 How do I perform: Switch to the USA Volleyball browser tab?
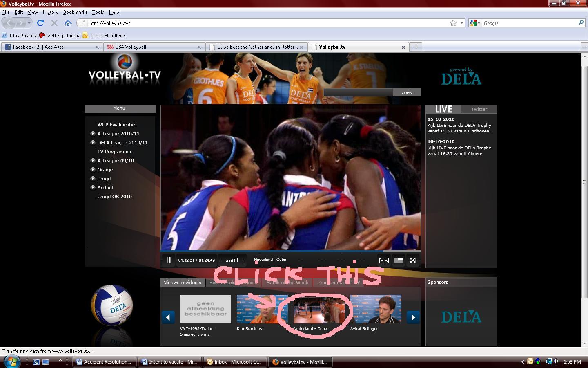click(x=154, y=47)
